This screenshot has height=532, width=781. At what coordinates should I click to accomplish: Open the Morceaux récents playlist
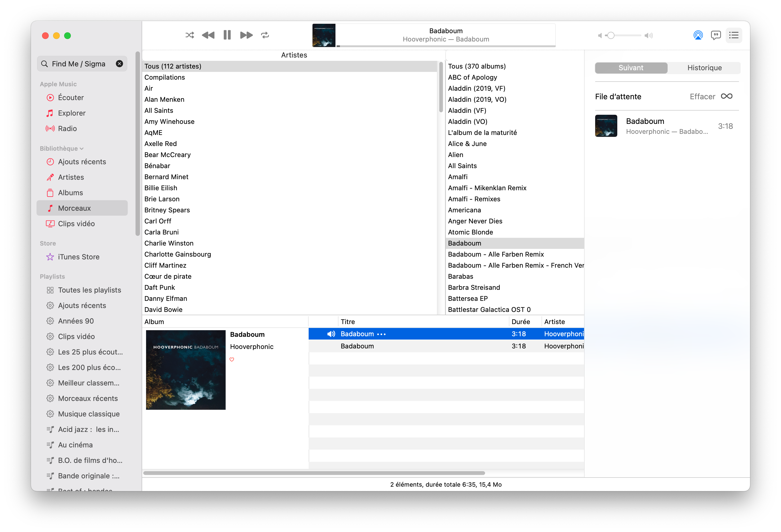[82, 398]
